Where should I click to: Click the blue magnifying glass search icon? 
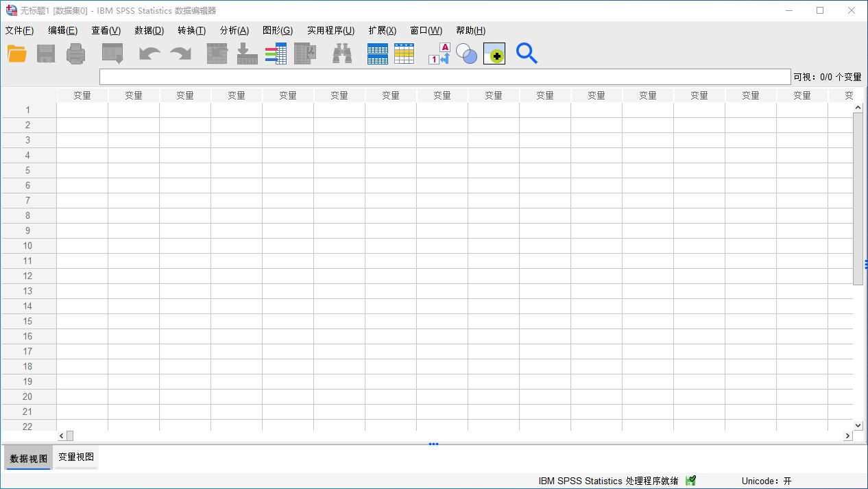(527, 53)
